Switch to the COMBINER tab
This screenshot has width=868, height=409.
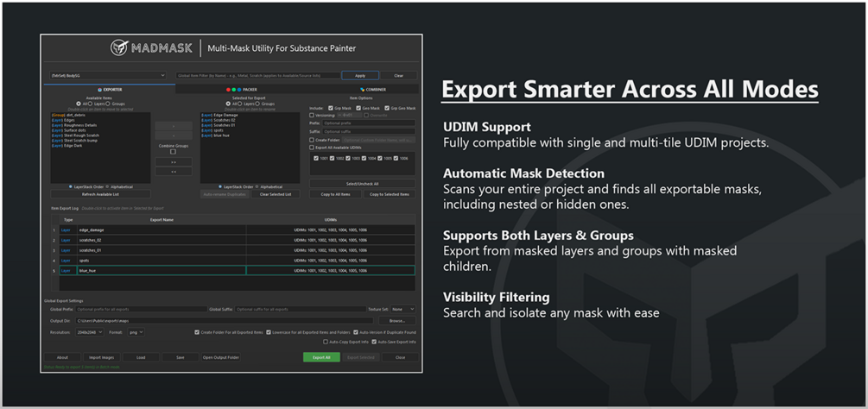pyautogui.click(x=372, y=89)
